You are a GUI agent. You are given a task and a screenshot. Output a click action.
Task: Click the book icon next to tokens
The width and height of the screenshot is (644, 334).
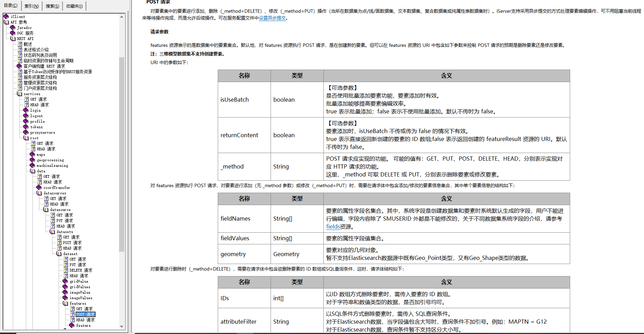pyautogui.click(x=26, y=127)
